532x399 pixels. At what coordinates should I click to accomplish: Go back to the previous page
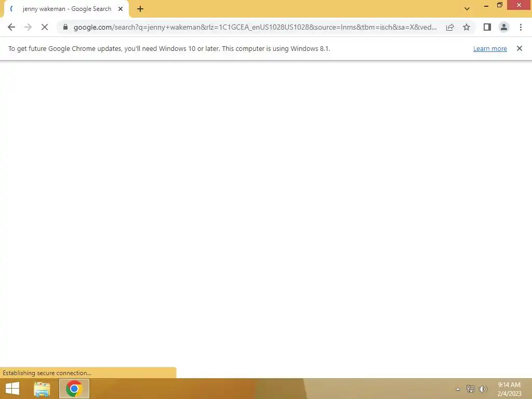(11, 27)
